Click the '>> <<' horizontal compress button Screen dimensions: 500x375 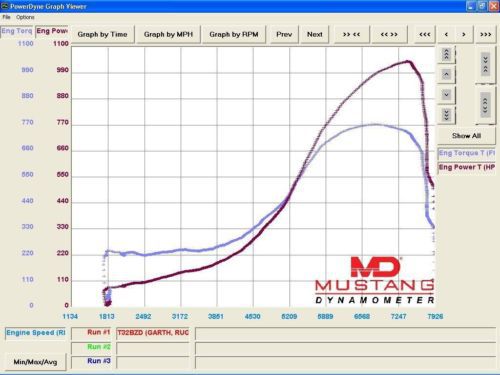pyautogui.click(x=352, y=34)
